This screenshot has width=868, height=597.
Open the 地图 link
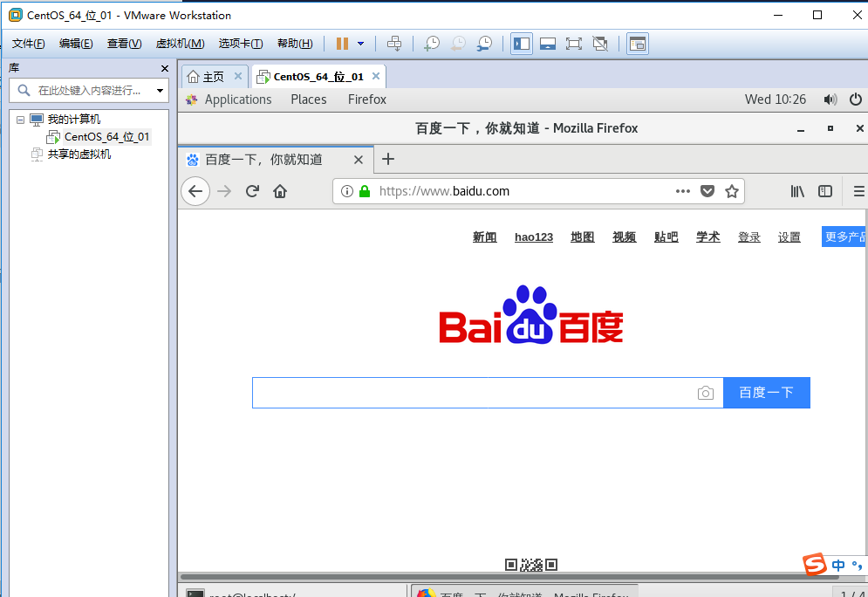click(x=583, y=237)
